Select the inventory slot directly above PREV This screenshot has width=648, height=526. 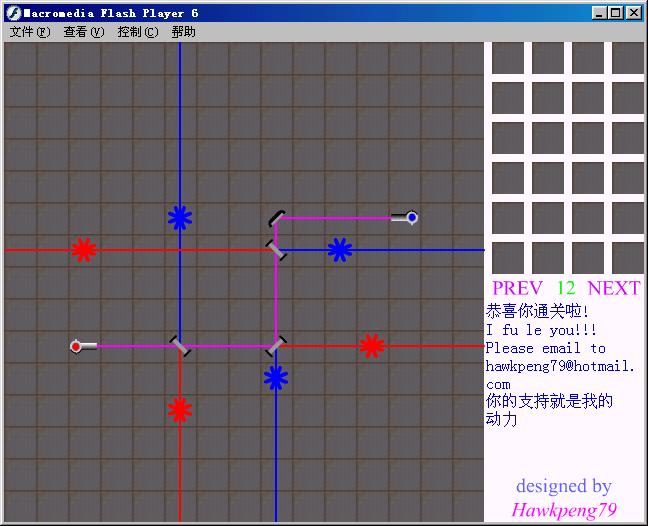coord(508,258)
